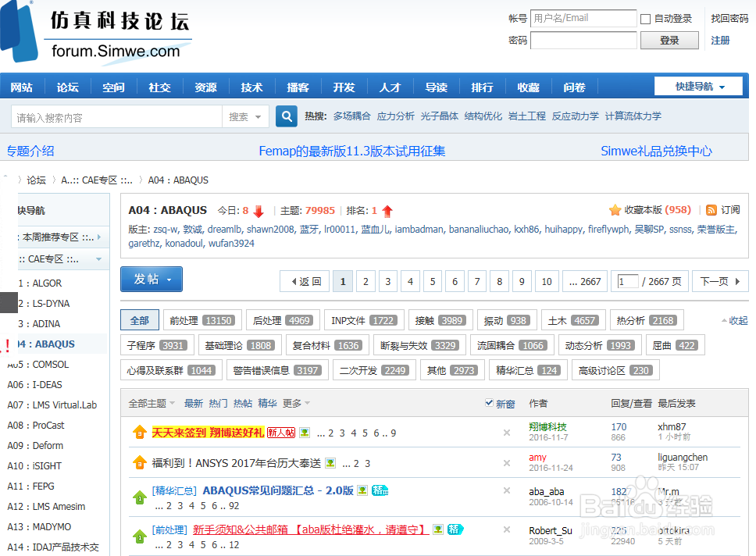Click the 注册 link

pos(720,41)
